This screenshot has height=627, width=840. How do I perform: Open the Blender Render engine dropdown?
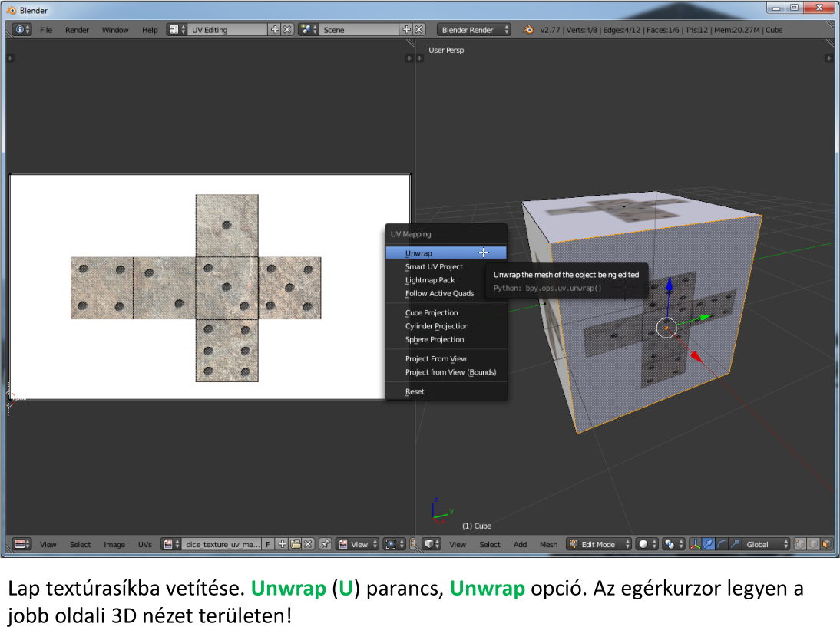coord(475,29)
